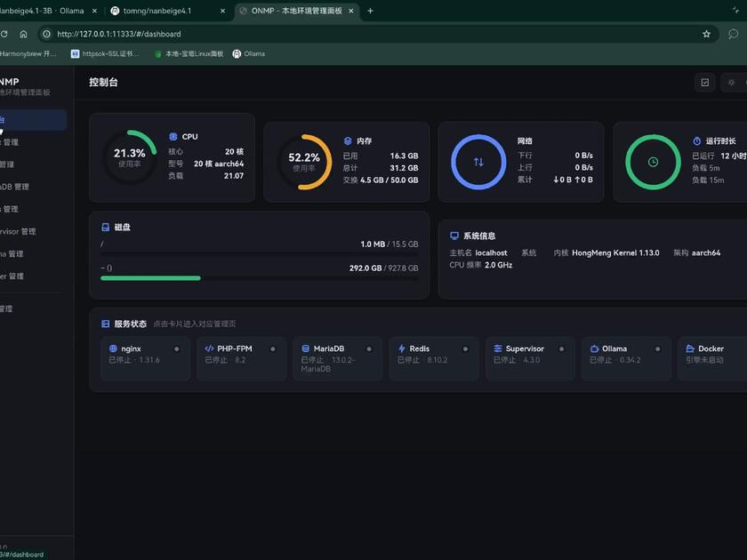747x560 pixels.
Task: Open the httpsok-SSL证书 bookmark
Action: point(105,54)
